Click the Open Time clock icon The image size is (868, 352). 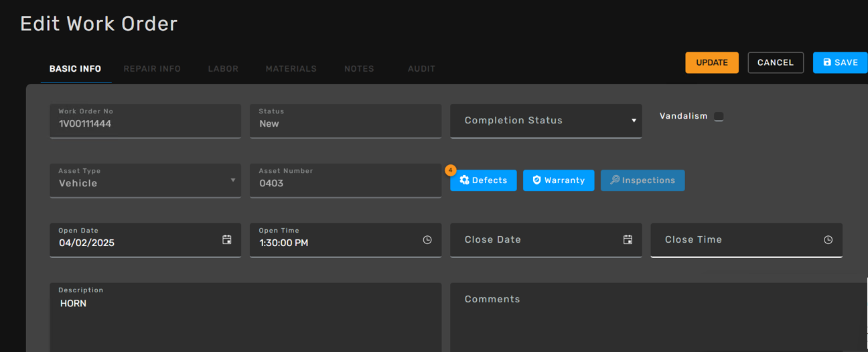coord(427,240)
